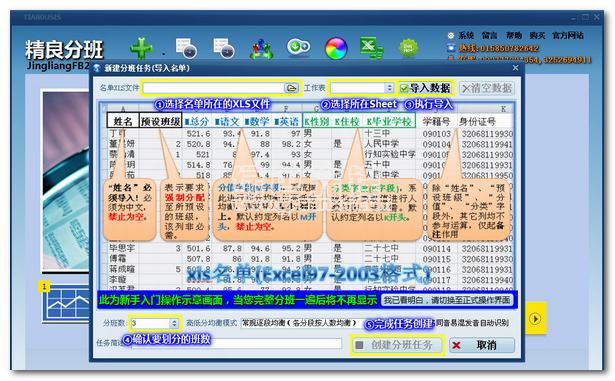
Task: Click the 名单XLS文件 path input field
Action: tap(213, 88)
